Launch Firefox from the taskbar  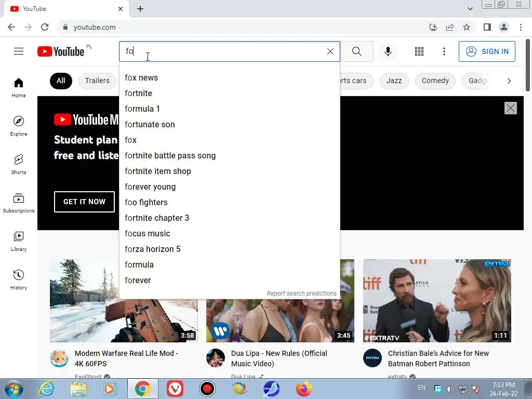point(303,389)
